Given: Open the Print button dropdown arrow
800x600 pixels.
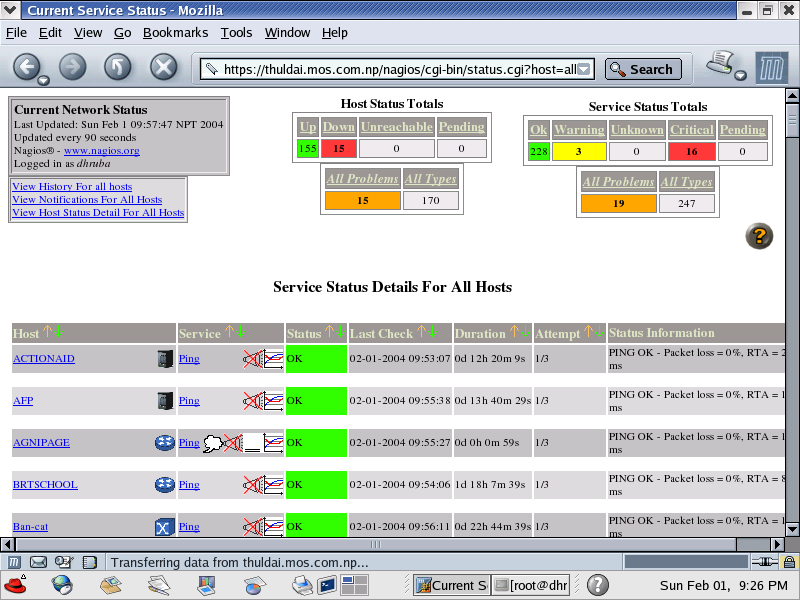Looking at the screenshot, I should coord(741,76).
